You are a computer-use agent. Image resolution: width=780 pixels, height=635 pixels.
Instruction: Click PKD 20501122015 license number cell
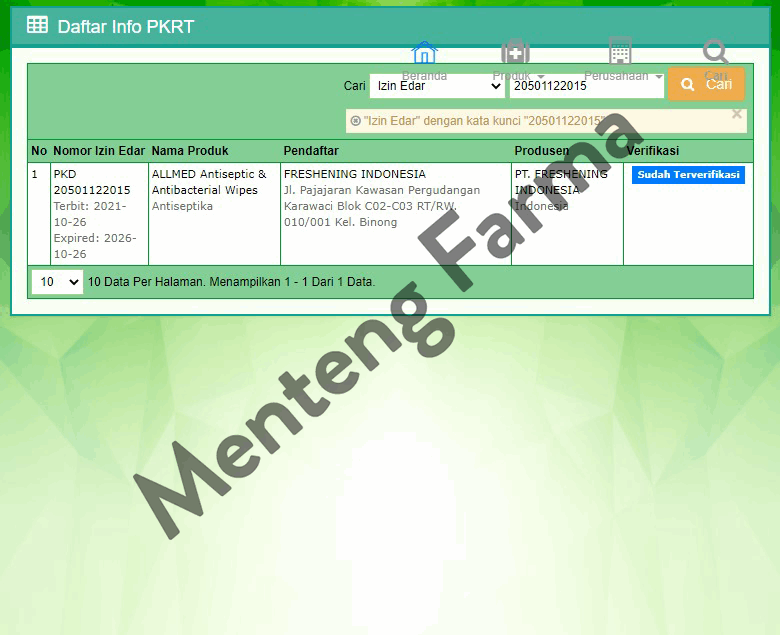coord(91,182)
